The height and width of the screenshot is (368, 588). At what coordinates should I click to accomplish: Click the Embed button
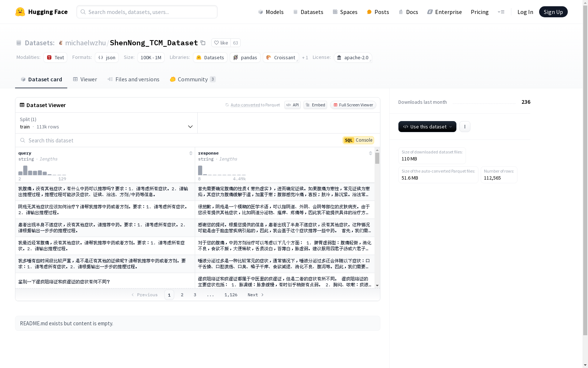[315, 105]
